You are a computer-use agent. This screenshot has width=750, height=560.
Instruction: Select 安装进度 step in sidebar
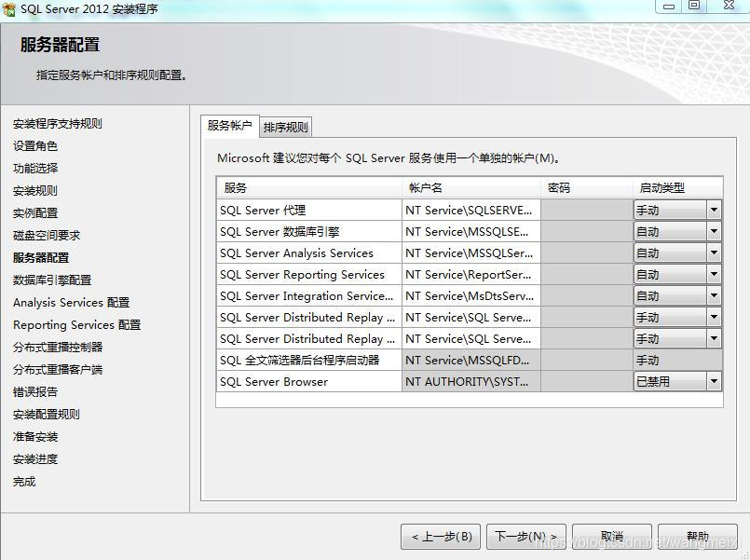(35, 459)
